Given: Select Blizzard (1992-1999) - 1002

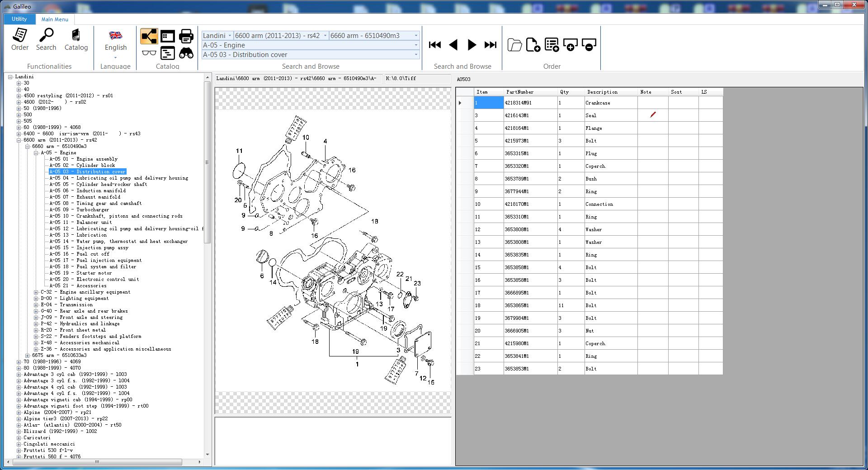Looking at the screenshot, I should (60, 432).
